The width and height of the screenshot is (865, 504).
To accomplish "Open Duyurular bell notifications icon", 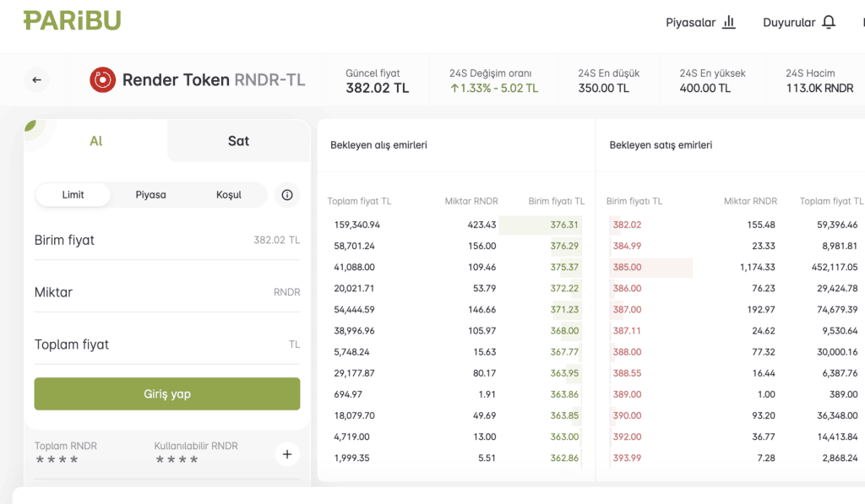I will click(x=828, y=23).
